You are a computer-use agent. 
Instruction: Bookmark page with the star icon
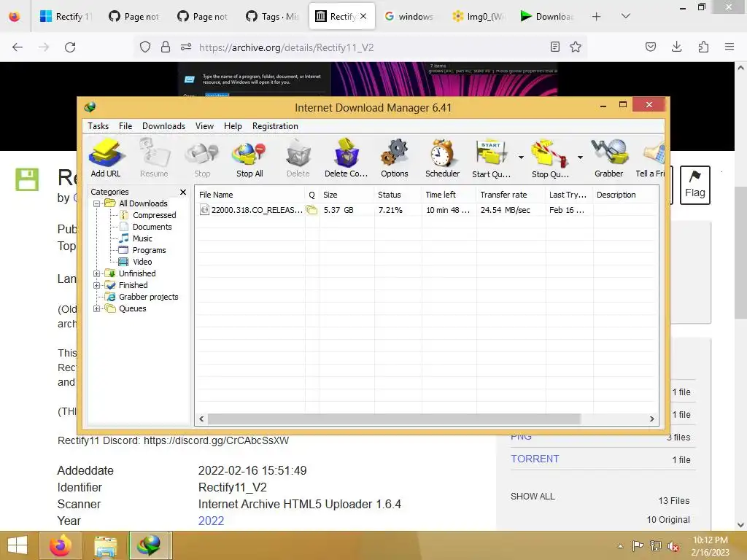coord(576,47)
